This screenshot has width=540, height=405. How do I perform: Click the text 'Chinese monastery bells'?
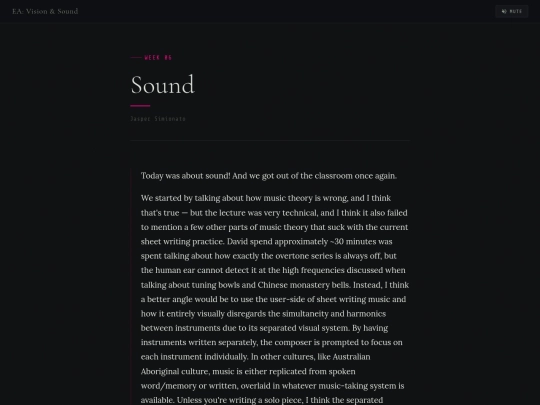[x=304, y=285]
